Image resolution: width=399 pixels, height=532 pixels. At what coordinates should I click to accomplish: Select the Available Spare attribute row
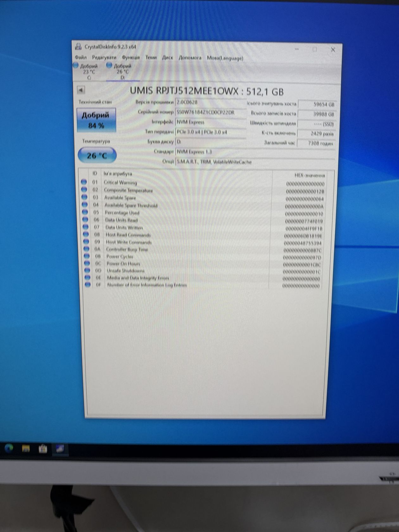(203, 198)
